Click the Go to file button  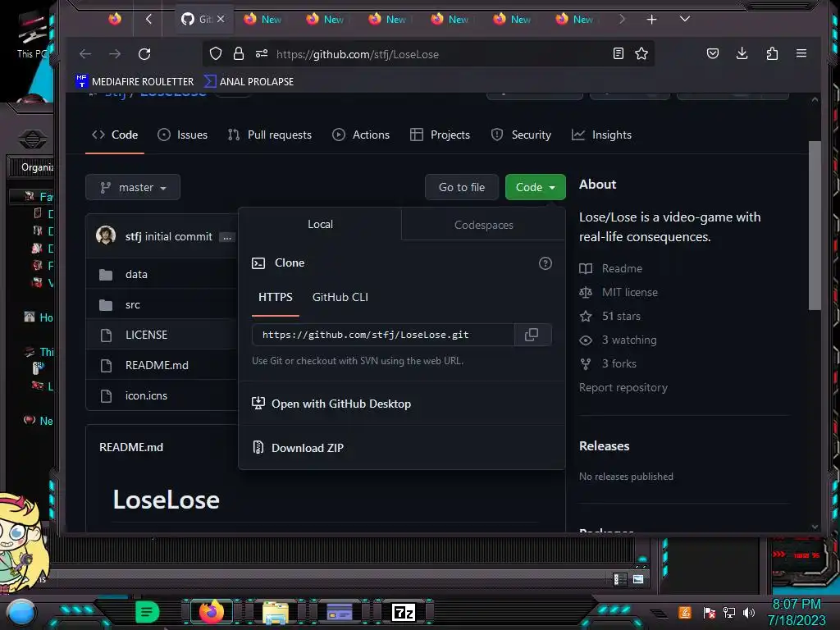point(462,188)
